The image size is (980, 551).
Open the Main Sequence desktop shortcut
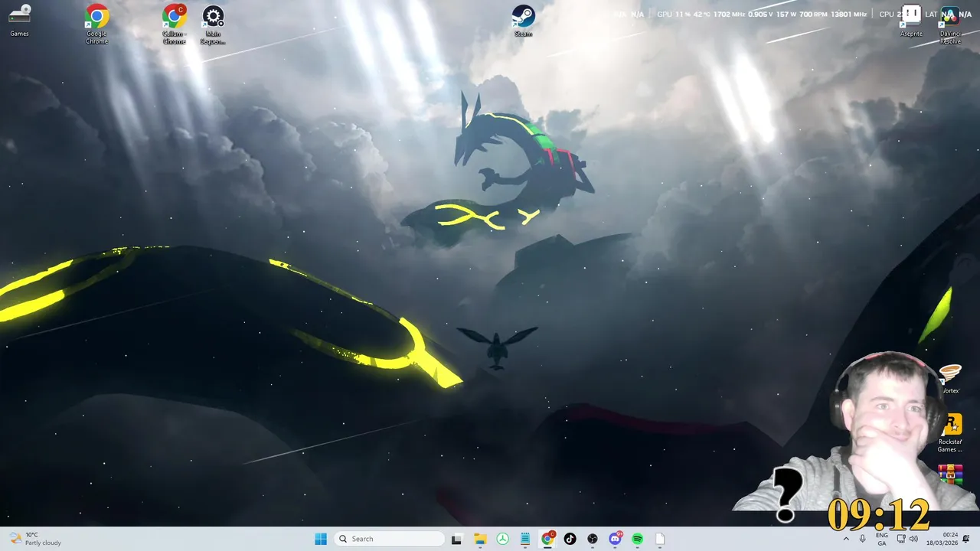[213, 24]
